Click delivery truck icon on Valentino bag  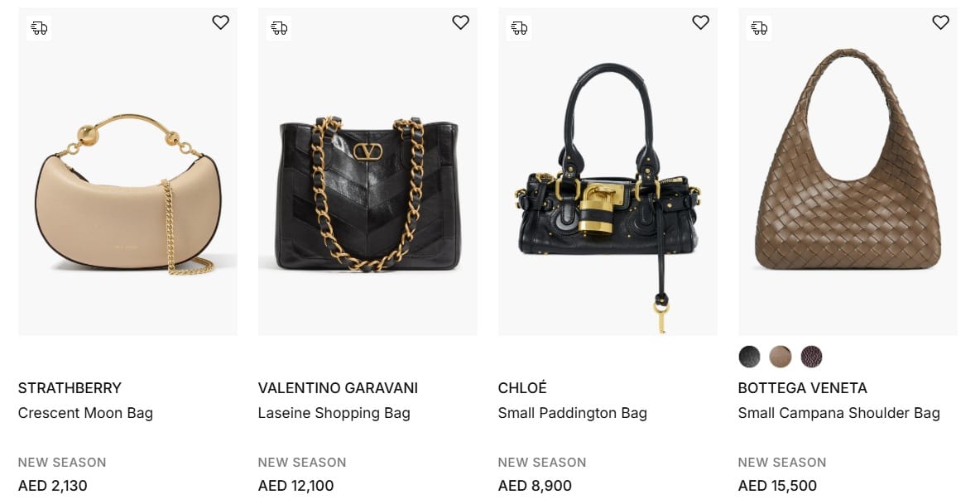coord(279,28)
